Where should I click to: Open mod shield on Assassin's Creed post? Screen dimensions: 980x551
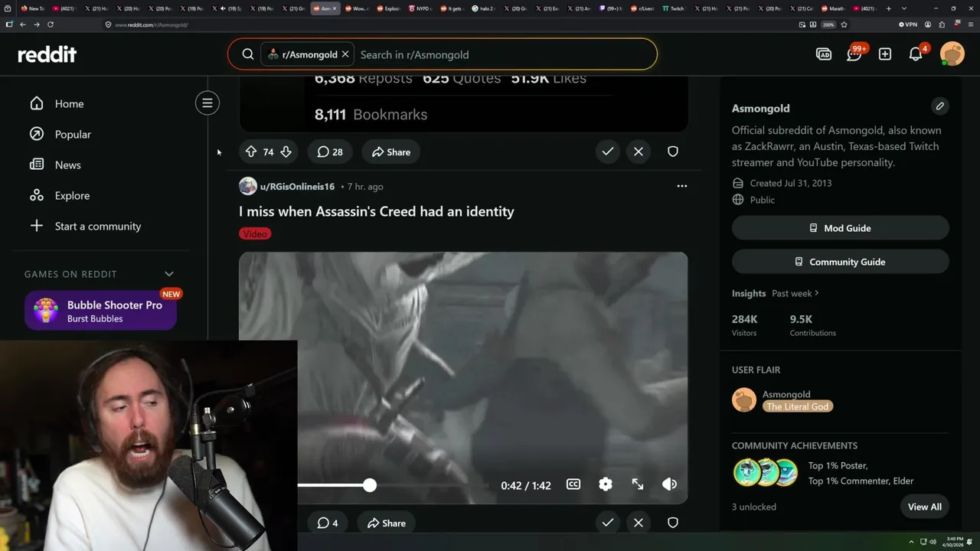click(x=673, y=523)
